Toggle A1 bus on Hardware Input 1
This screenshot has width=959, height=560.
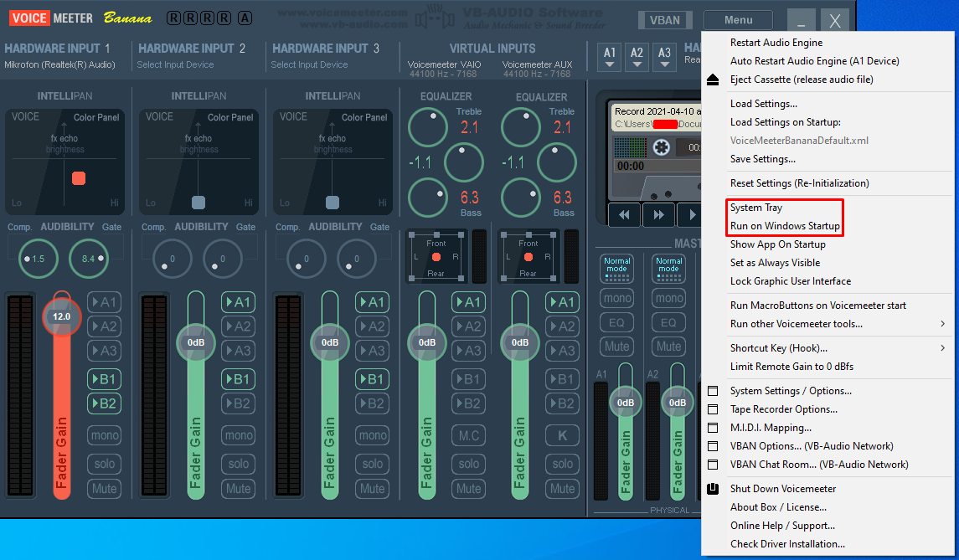pyautogui.click(x=104, y=302)
